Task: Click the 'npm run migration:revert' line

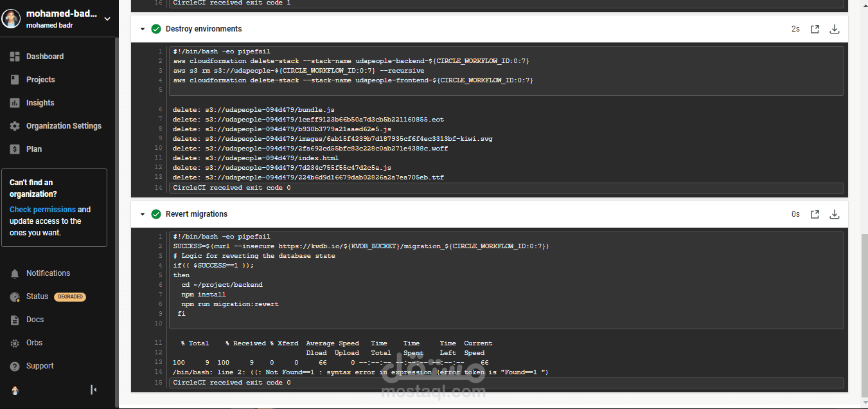Action: point(230,304)
